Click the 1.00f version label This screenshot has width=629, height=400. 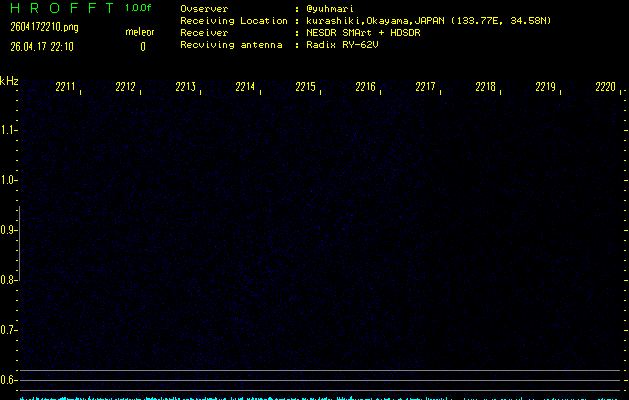click(138, 8)
